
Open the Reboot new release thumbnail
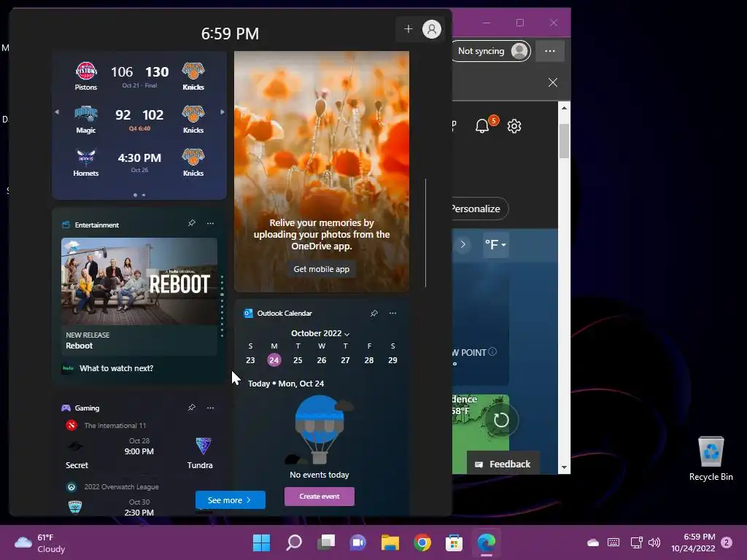tap(139, 281)
